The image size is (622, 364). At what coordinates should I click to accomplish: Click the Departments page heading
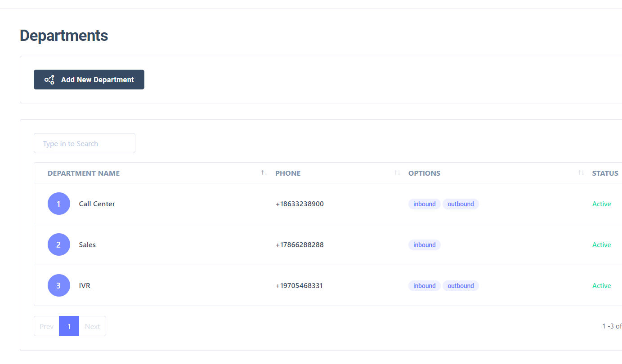pos(64,36)
